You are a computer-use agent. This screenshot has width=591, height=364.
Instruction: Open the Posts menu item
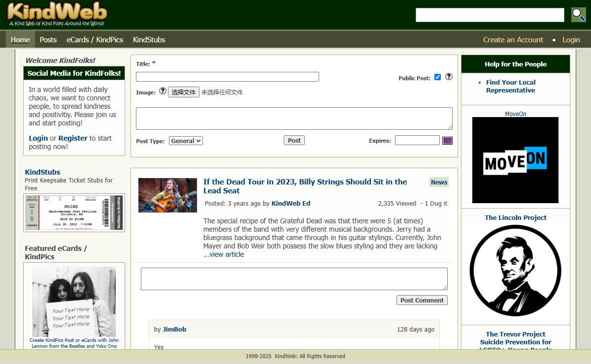pyautogui.click(x=48, y=40)
